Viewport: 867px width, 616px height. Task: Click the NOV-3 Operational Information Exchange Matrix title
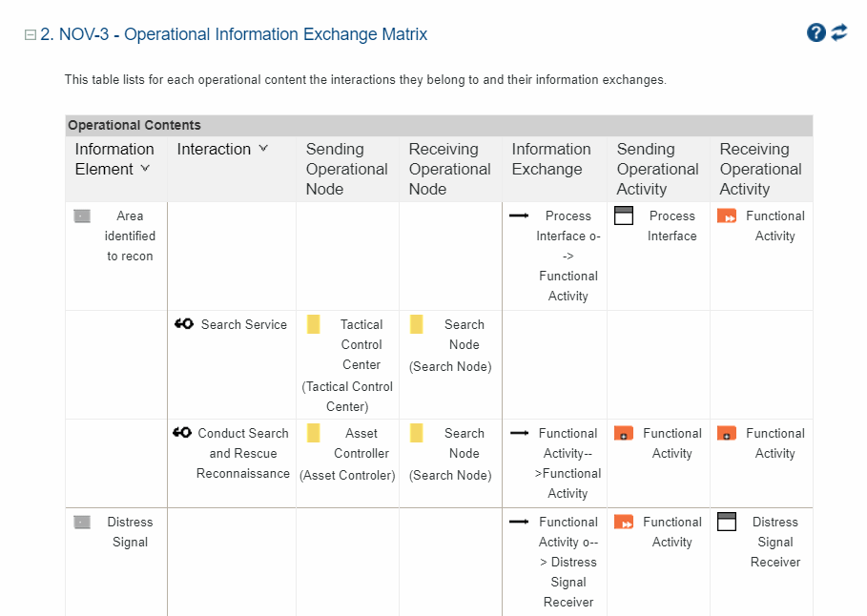[x=234, y=34]
